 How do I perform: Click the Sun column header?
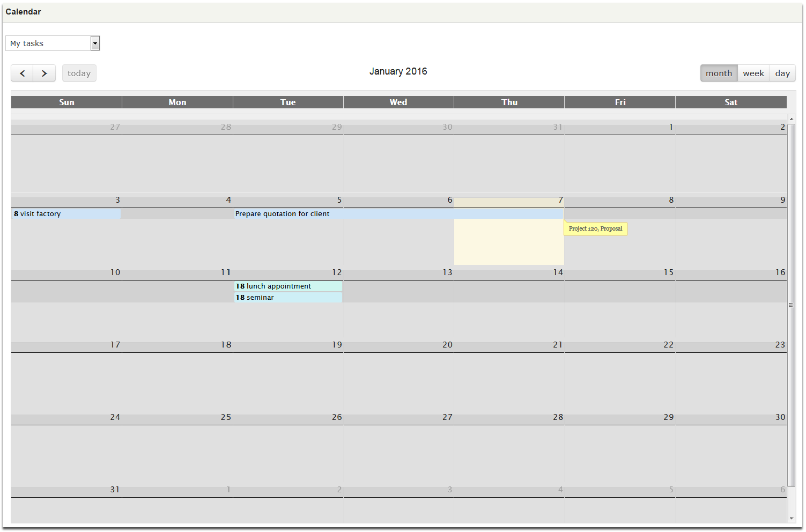point(66,102)
